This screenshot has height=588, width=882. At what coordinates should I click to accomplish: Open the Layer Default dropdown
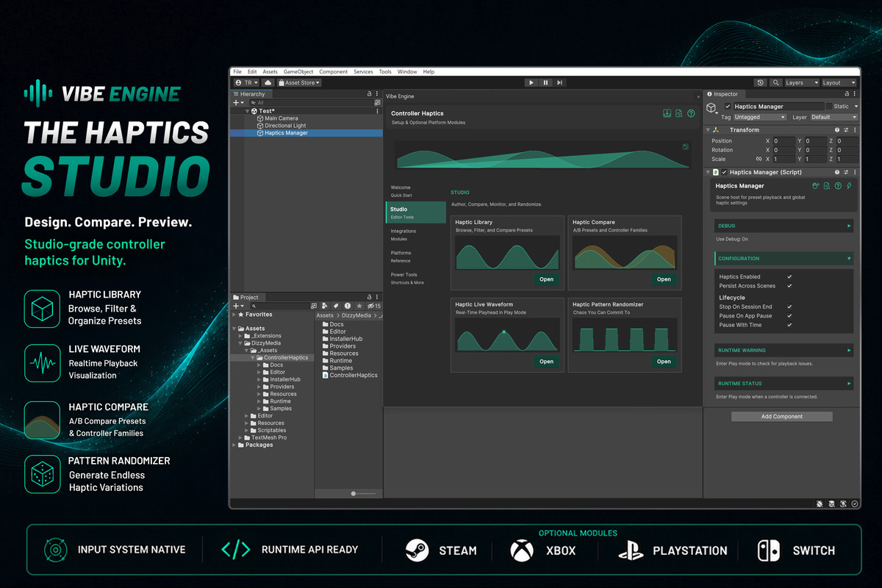tap(834, 117)
